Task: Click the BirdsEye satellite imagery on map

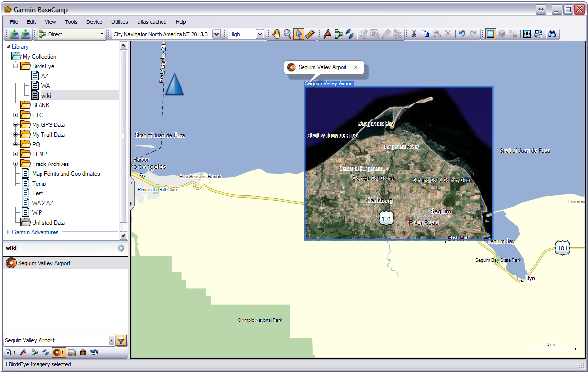Action: [x=399, y=164]
